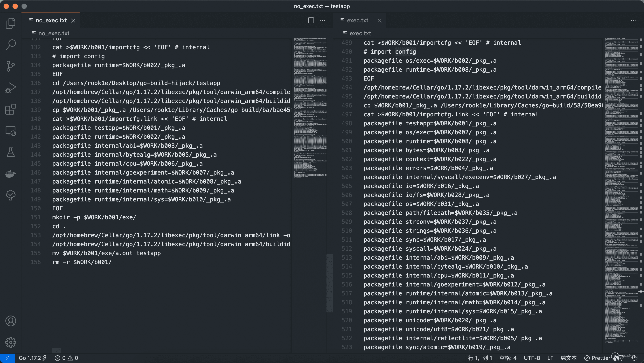Screen dimensions: 644x363
Task: Open the Source Control view
Action: [x=11, y=66]
